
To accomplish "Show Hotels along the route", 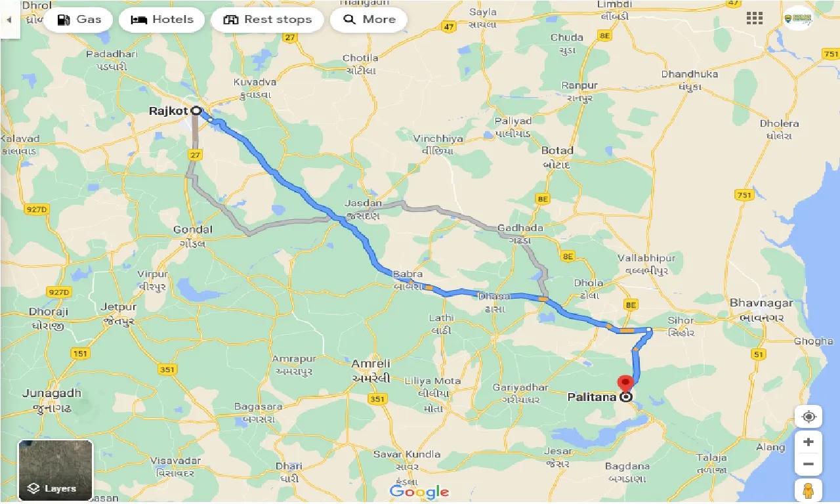I will (161, 20).
